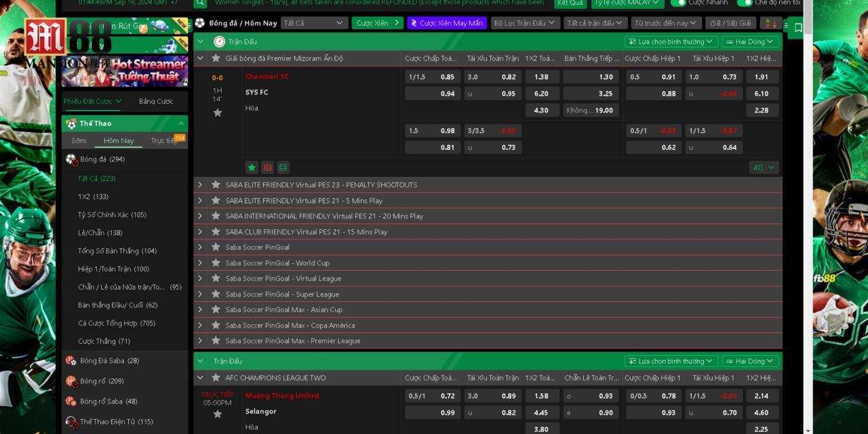Image resolution: width=868 pixels, height=434 pixels.
Task: Click the clock icon beside first Trận Đấu
Action: point(219,41)
